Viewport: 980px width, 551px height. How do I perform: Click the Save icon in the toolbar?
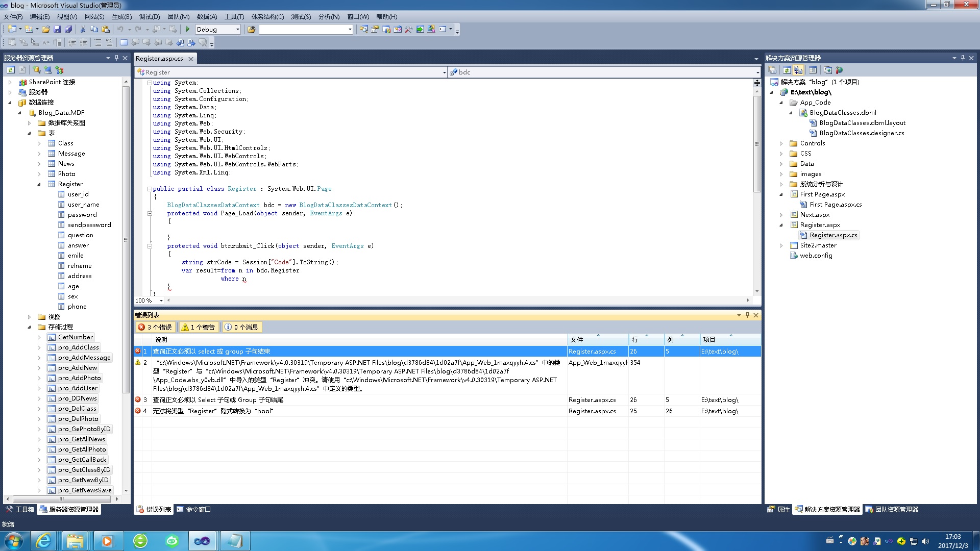point(57,30)
